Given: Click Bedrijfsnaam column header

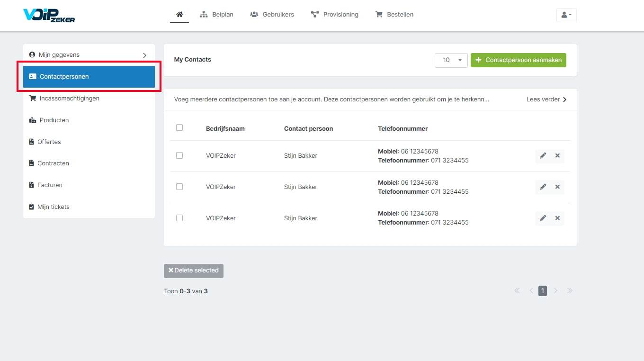Looking at the screenshot, I should click(x=225, y=129).
